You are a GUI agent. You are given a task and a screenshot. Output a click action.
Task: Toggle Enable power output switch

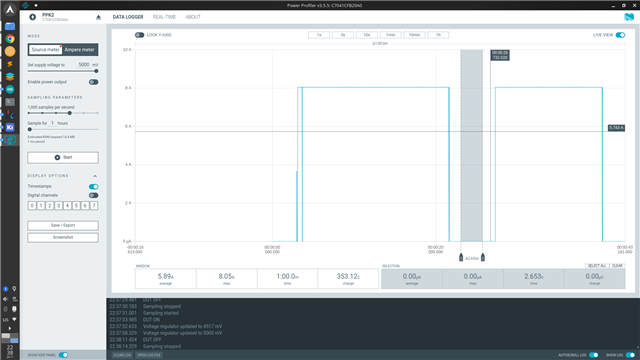[93, 82]
